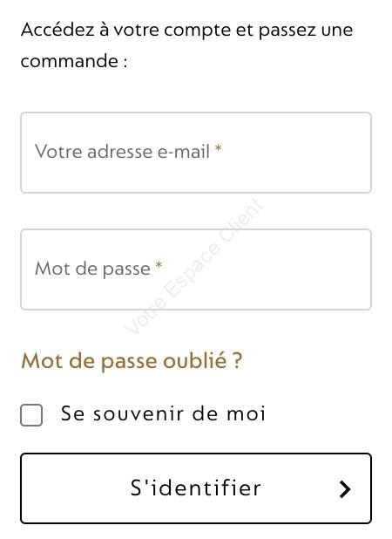Click the Votre adresse e-mail placeholder text
This screenshot has height=539, width=392.
pyautogui.click(x=122, y=152)
